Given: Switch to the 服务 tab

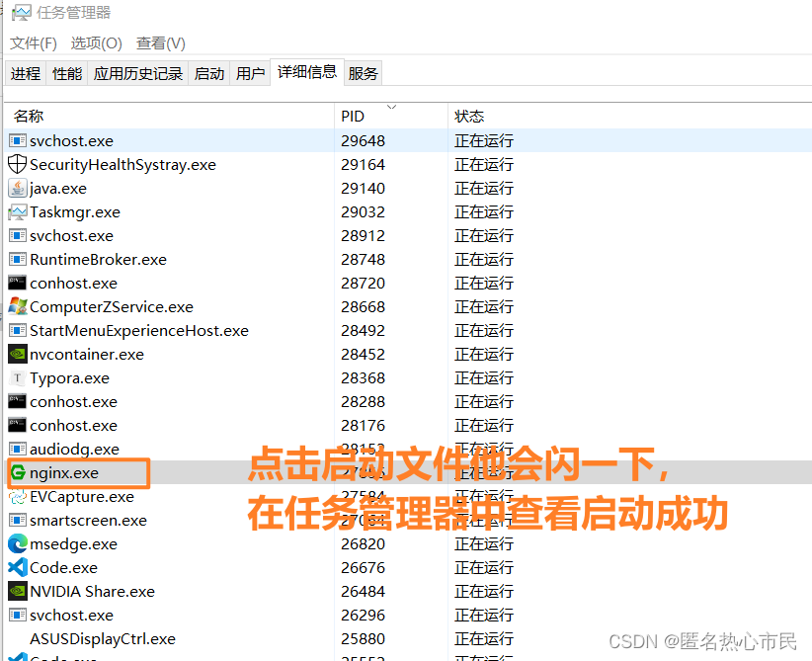Looking at the screenshot, I should click(x=363, y=72).
